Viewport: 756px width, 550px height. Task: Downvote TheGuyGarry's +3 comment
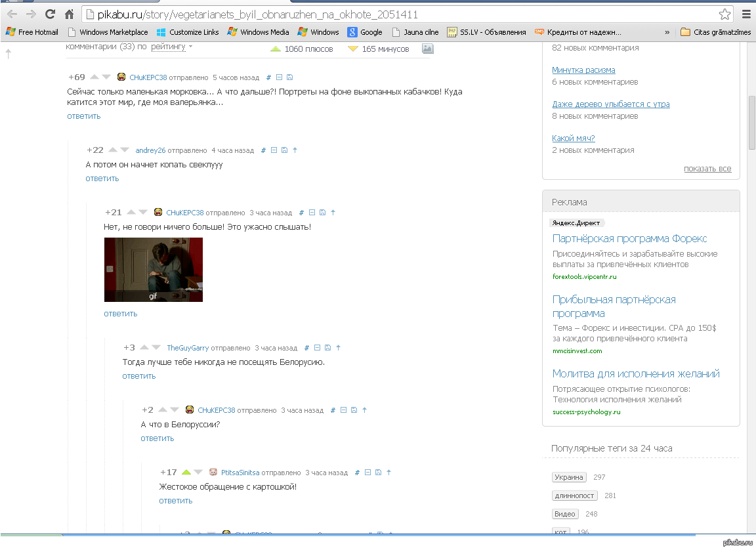[x=156, y=347]
